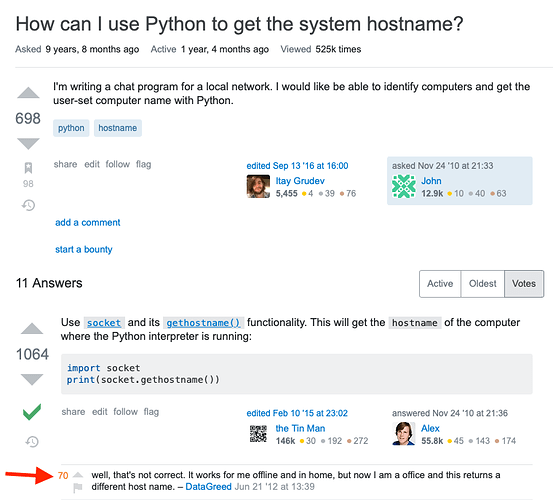Viewport: 553px width, 500px height.
Task: Click start a bounty link
Action: 84,250
